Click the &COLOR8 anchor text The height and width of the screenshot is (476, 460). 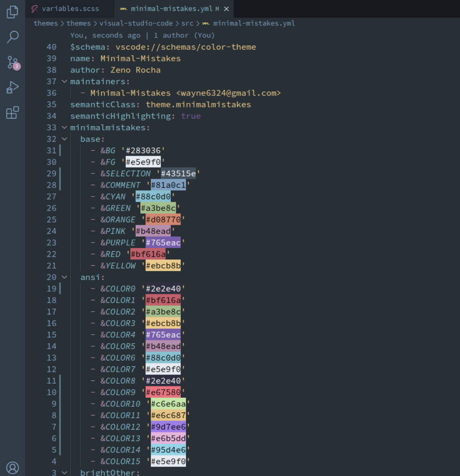[118, 381]
